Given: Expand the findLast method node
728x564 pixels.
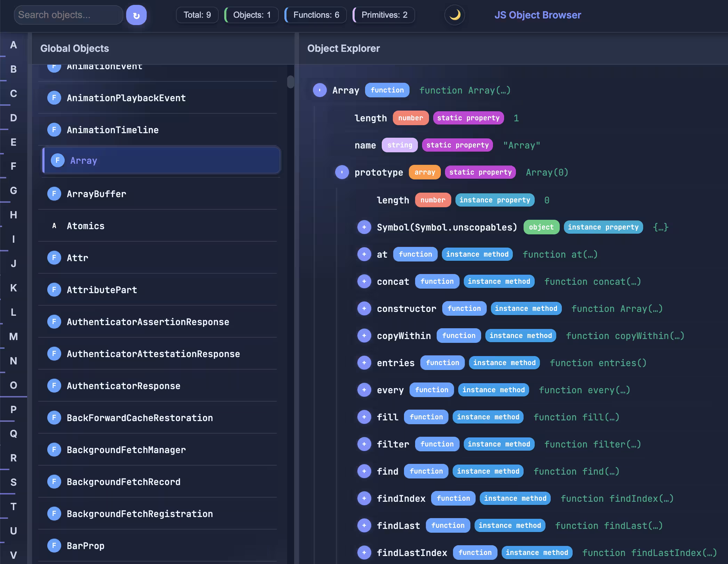Looking at the screenshot, I should pyautogui.click(x=364, y=525).
